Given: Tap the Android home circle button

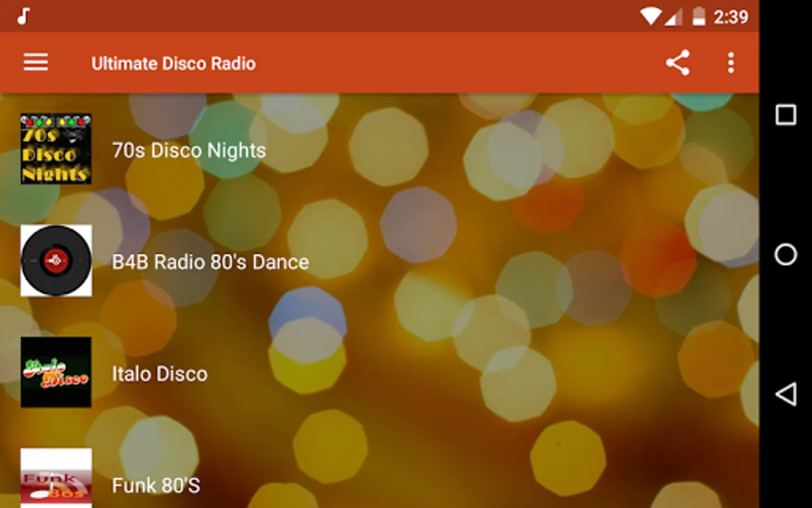Looking at the screenshot, I should coord(785,255).
